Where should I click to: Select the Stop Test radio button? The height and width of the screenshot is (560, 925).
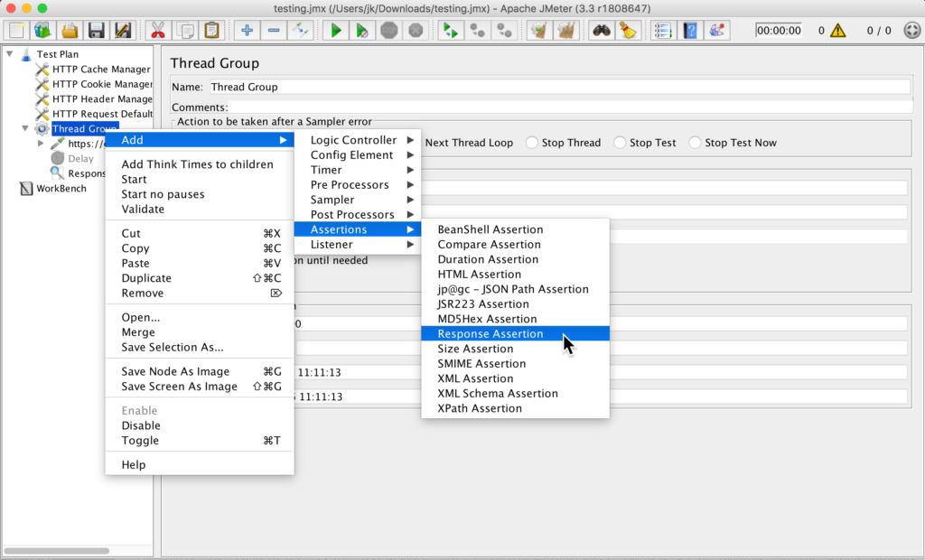coord(620,143)
